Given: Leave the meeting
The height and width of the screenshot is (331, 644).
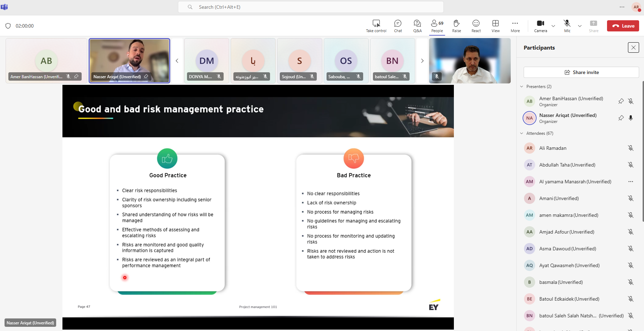Looking at the screenshot, I should coord(623,26).
